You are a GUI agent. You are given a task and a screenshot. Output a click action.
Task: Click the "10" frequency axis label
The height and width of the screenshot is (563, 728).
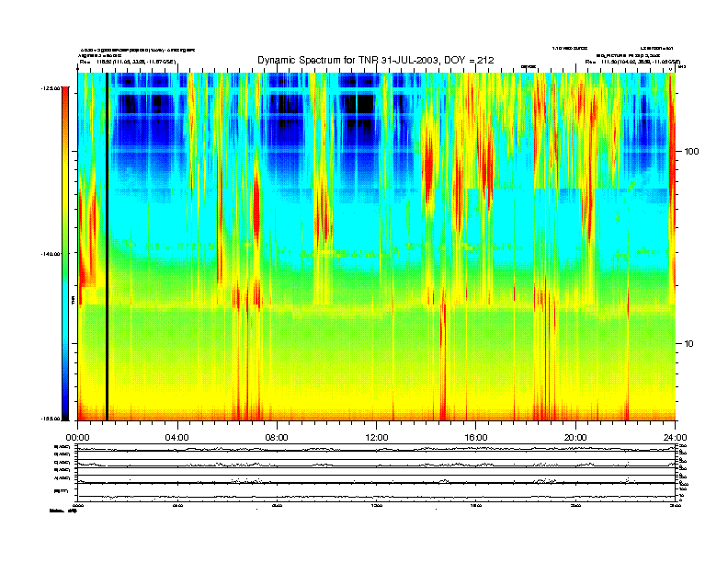point(689,344)
